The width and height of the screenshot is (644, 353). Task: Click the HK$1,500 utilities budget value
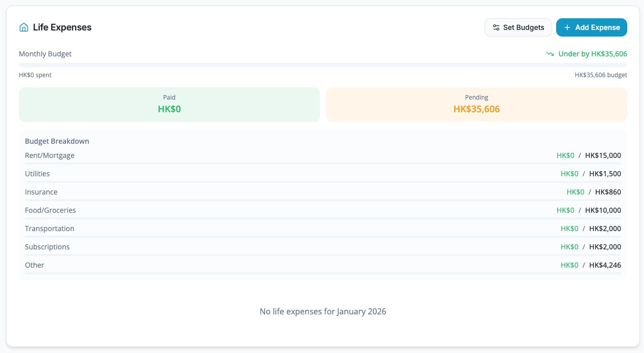coord(605,174)
